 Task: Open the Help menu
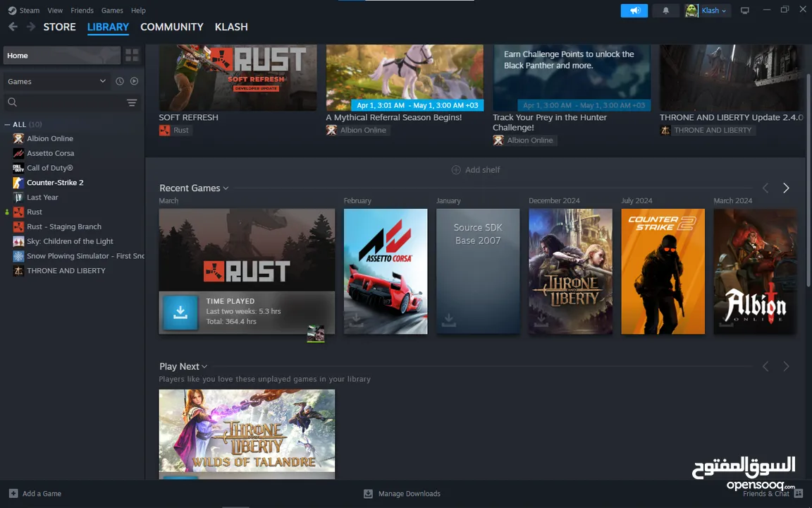tap(138, 11)
